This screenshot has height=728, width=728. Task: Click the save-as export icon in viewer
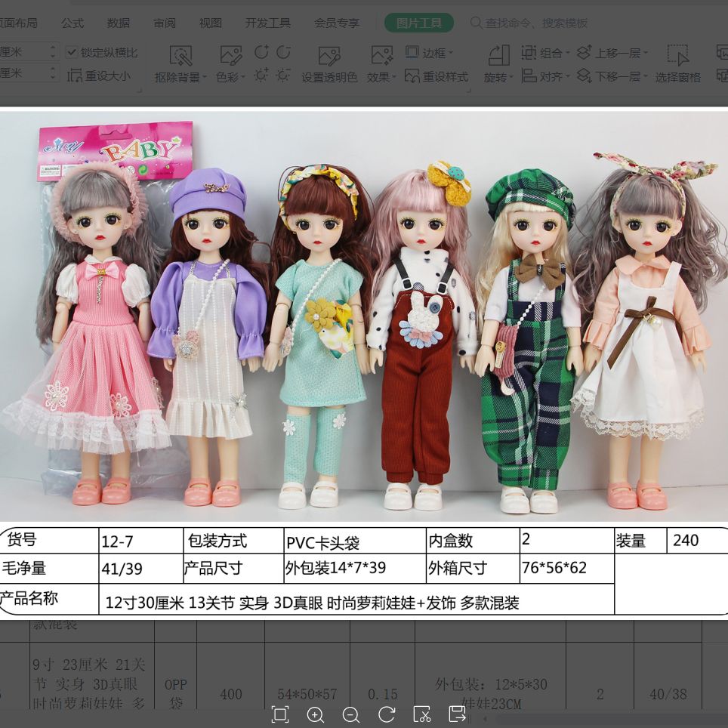click(x=458, y=714)
